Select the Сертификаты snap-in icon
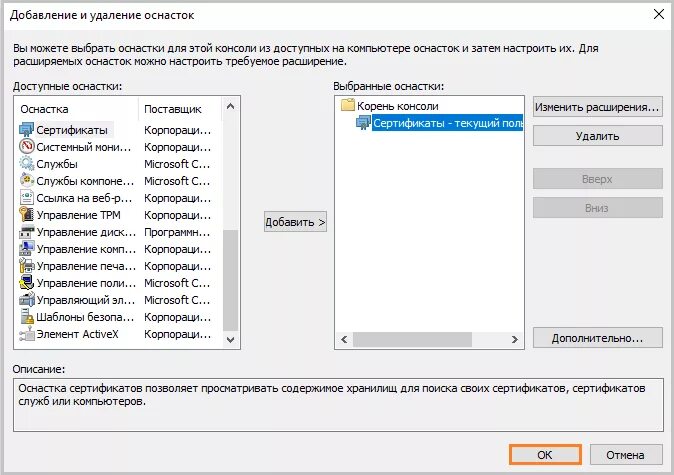Viewport: 674px width, 475px height. click(x=27, y=129)
